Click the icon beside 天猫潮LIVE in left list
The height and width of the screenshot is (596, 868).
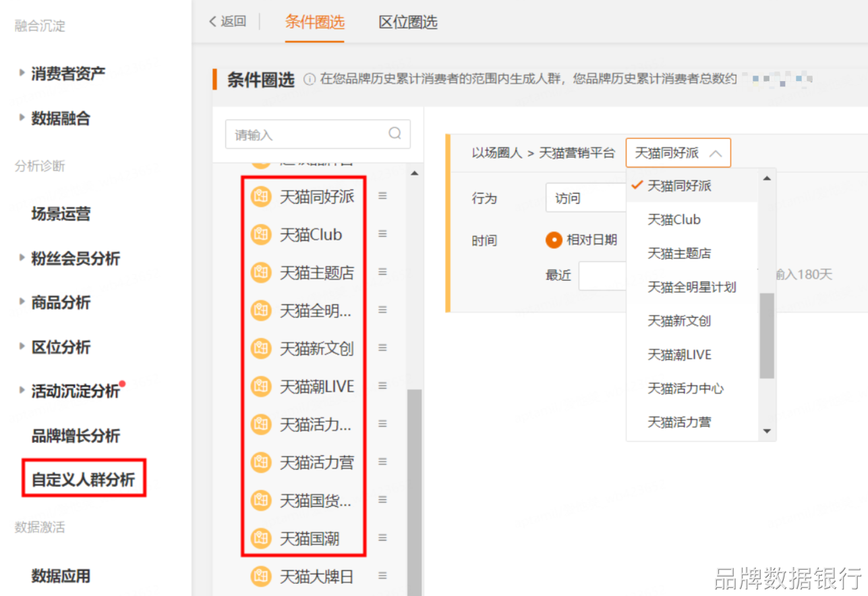tap(261, 387)
